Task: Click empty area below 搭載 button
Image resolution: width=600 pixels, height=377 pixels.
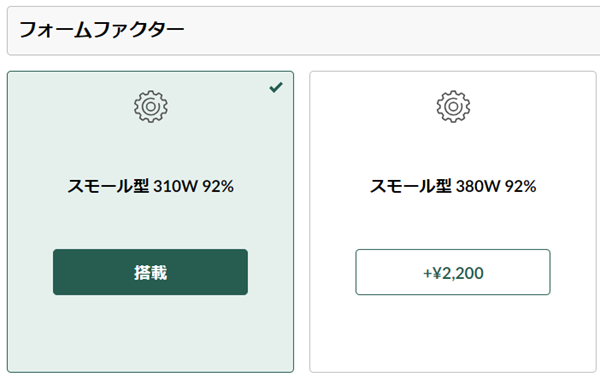Action: [x=150, y=333]
